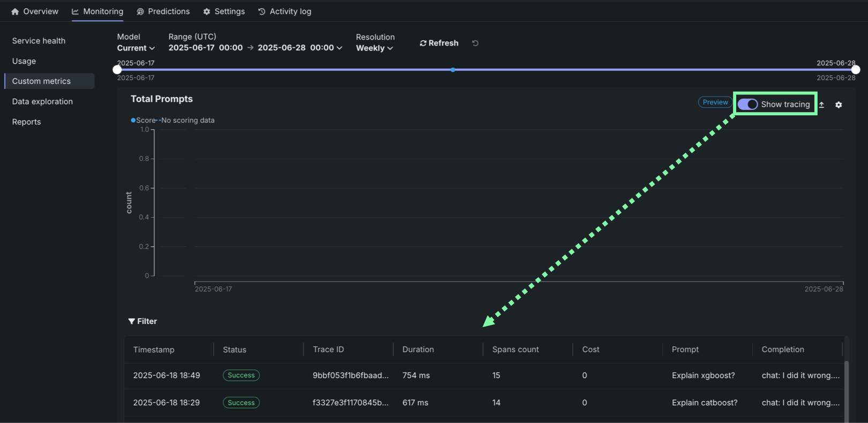
Task: Click the Filter funnel icon
Action: click(131, 321)
